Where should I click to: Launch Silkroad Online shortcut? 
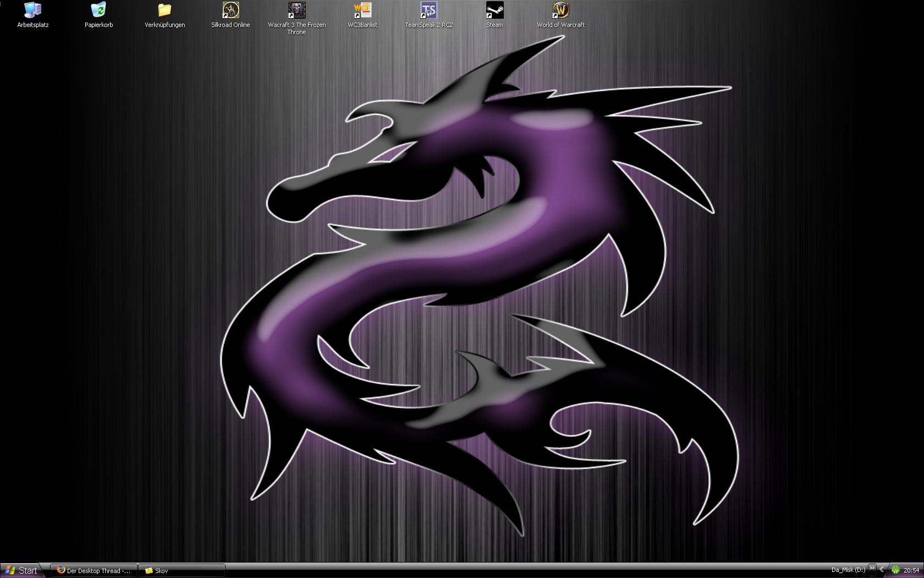230,10
